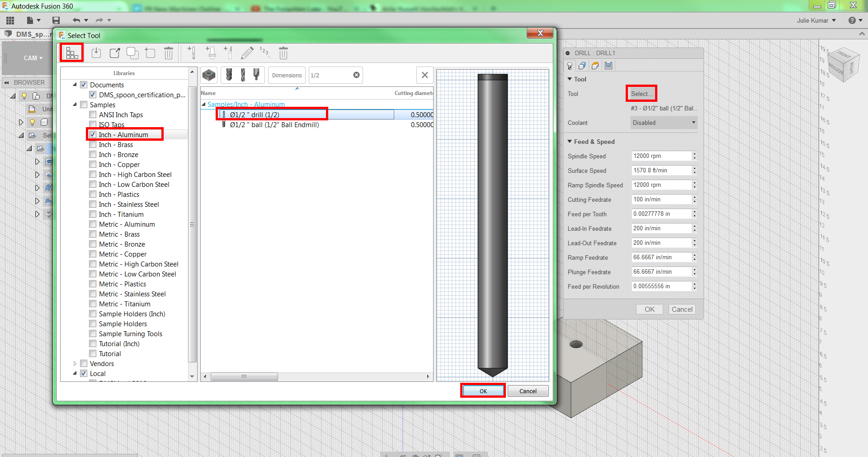The height and width of the screenshot is (457, 868).
Task: Collapse the Documents tree node
Action: click(75, 85)
